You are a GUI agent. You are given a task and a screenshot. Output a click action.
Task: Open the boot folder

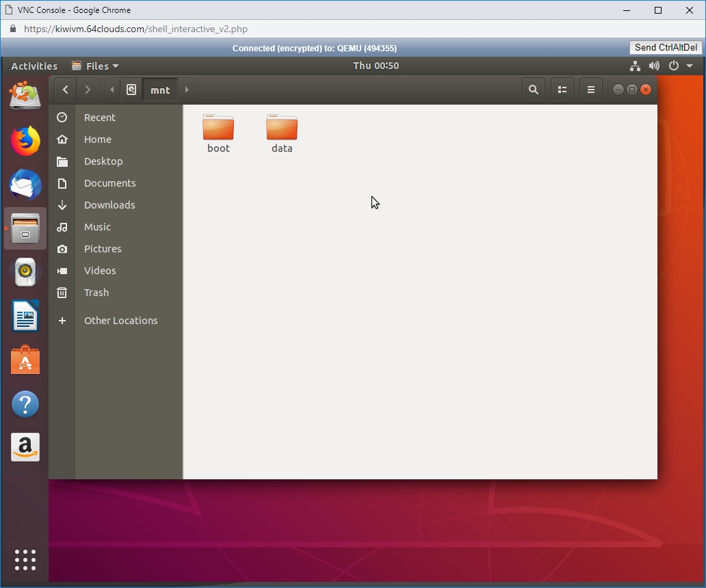[218, 133]
